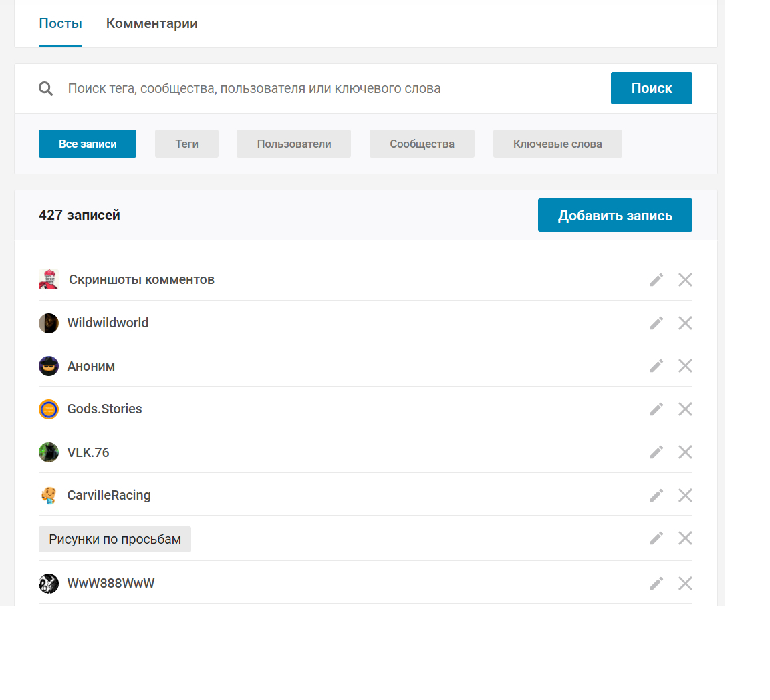Delete the Скриншоты комментов entry
The image size is (770, 700).
[685, 280]
